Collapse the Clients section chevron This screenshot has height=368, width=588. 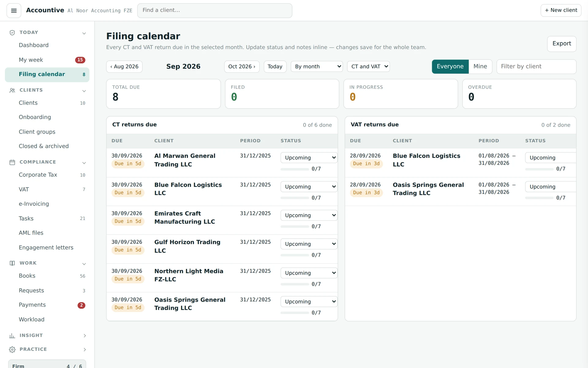84,91
